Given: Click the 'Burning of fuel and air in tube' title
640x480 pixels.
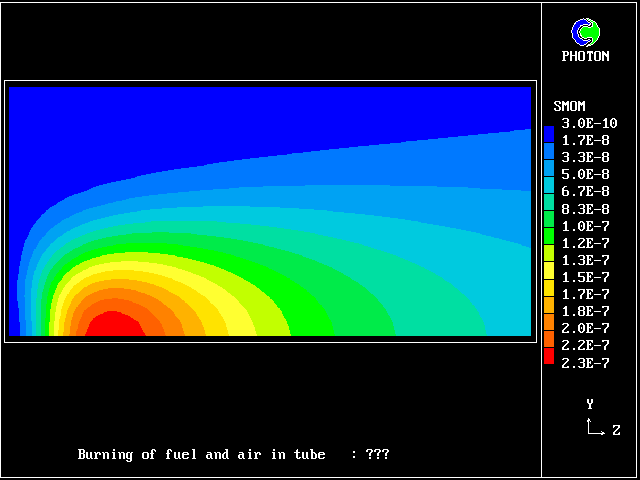Looking at the screenshot, I should [x=202, y=454].
